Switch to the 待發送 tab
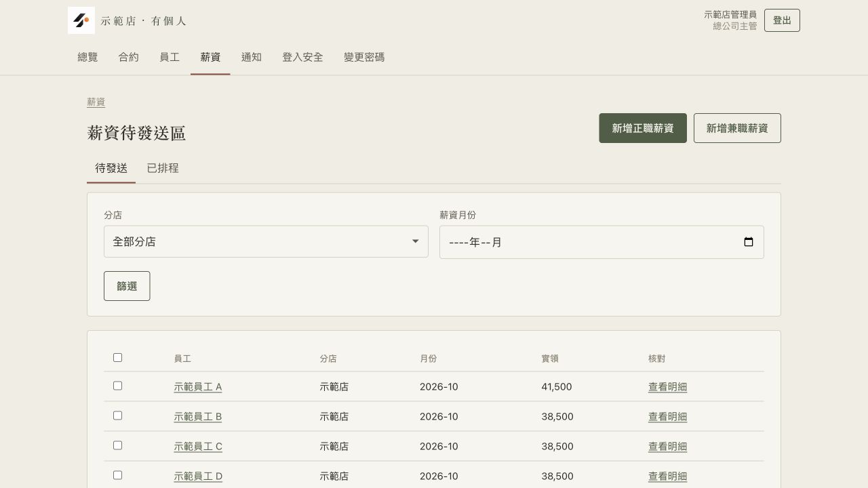868x488 pixels. [x=111, y=168]
